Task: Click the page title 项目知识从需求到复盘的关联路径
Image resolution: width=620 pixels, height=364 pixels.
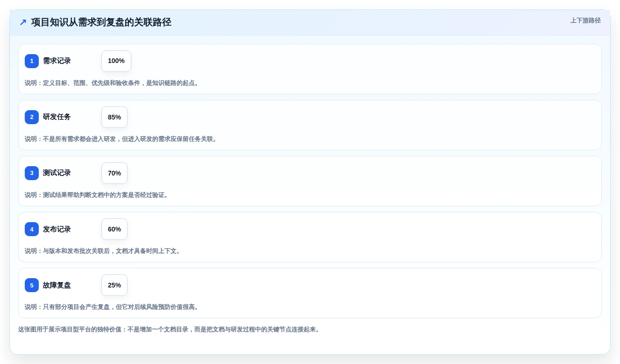Action: [x=101, y=22]
